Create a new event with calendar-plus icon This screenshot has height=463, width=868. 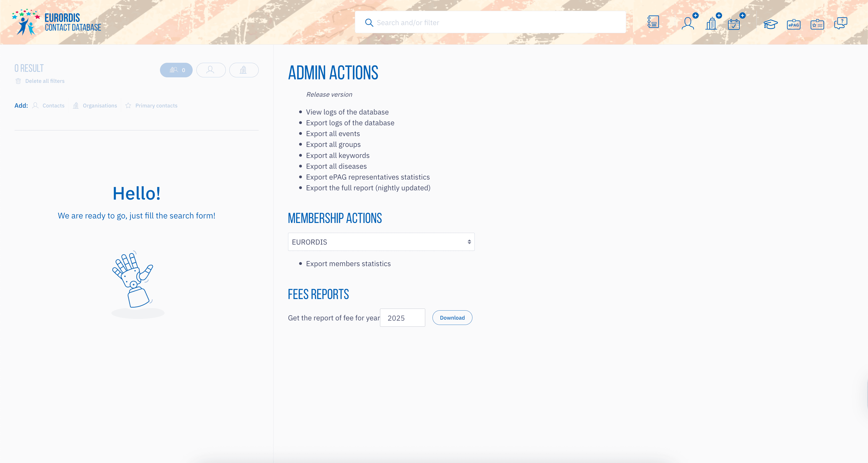[734, 24]
